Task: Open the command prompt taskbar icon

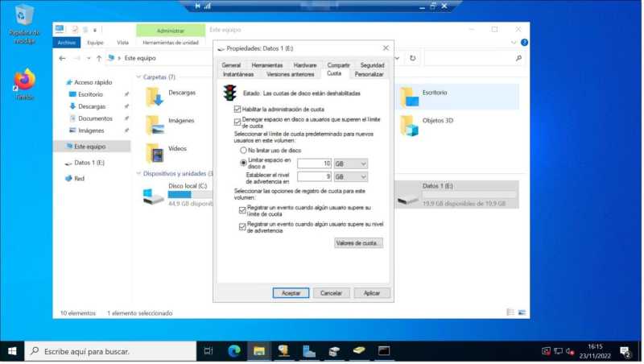Action: click(384, 351)
